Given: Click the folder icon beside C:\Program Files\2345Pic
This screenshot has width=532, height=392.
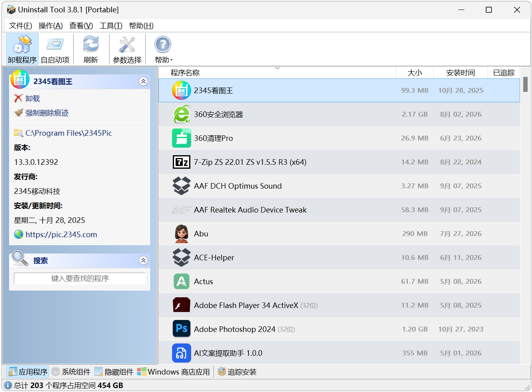Looking at the screenshot, I should [18, 133].
